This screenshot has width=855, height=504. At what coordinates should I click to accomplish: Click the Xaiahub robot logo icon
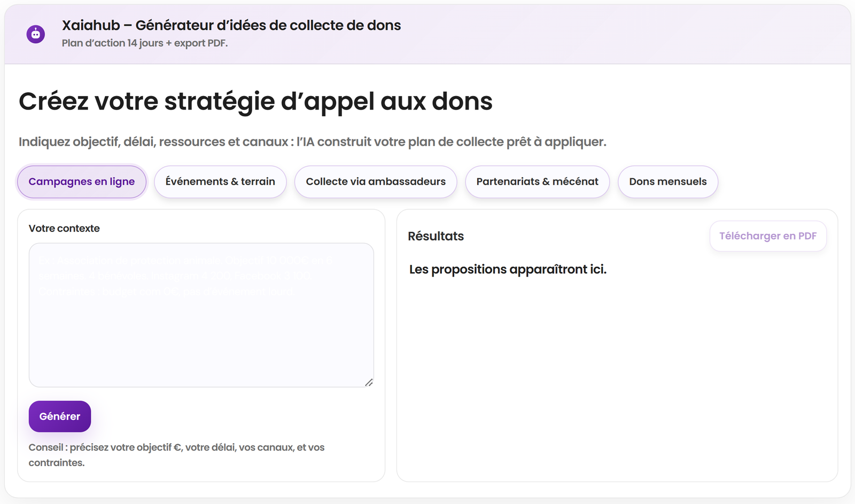(36, 34)
